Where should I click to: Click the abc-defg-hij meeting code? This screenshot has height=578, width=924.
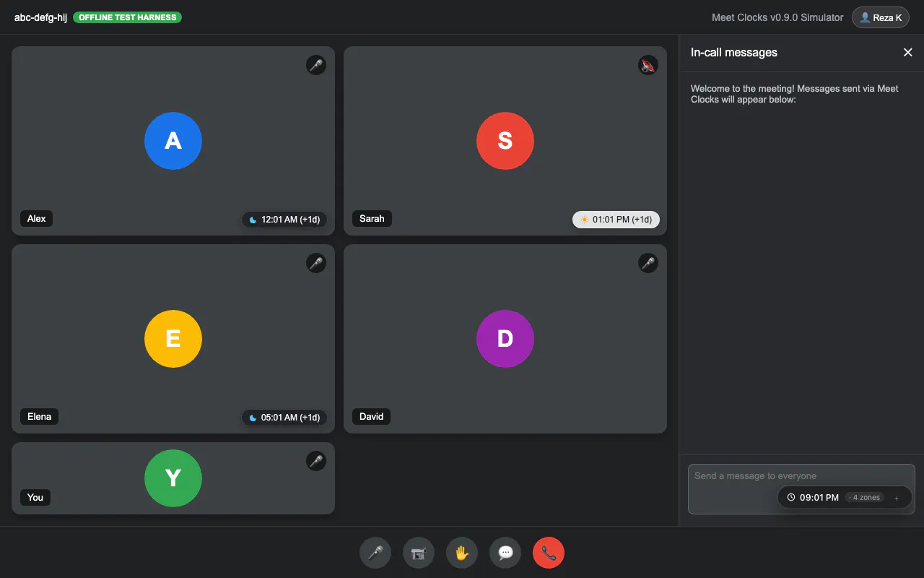tap(40, 17)
